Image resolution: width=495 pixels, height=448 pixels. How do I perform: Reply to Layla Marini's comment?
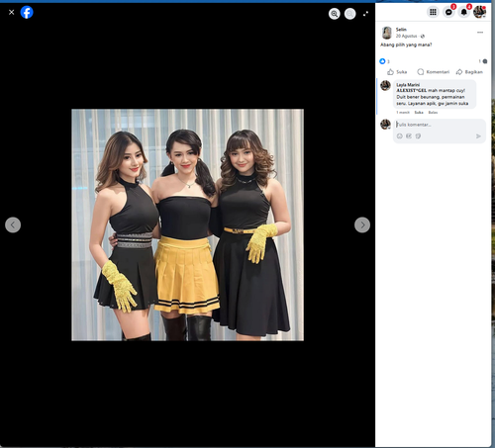pyautogui.click(x=433, y=113)
